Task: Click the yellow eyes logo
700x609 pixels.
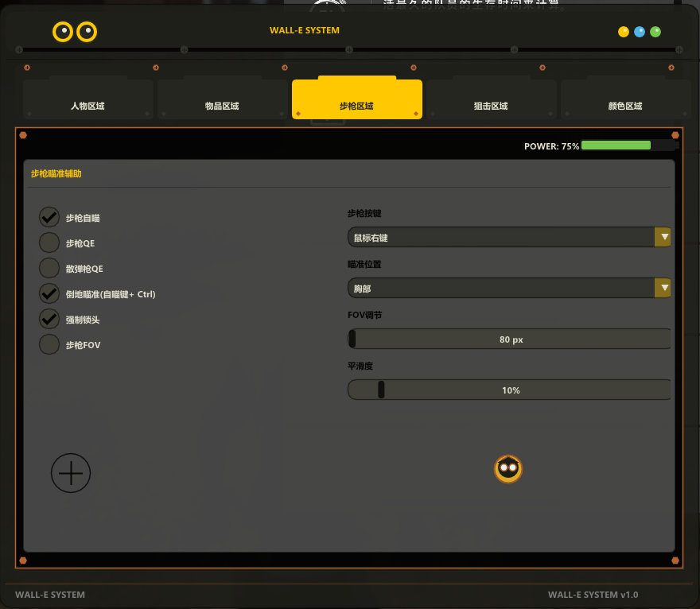Action: [x=75, y=32]
